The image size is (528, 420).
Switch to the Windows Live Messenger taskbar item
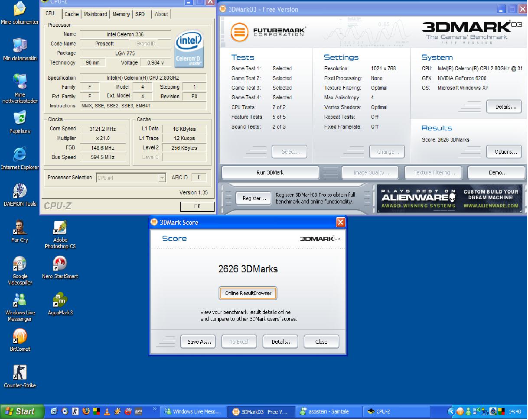pyautogui.click(x=193, y=411)
